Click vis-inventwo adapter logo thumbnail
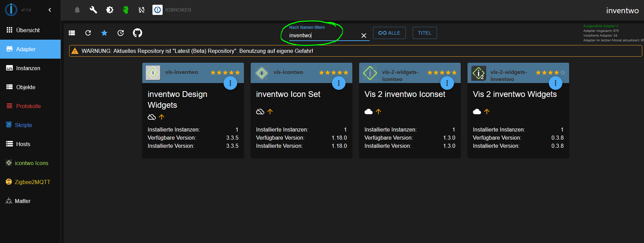Viewport: 644px width, 243px height. 153,73
